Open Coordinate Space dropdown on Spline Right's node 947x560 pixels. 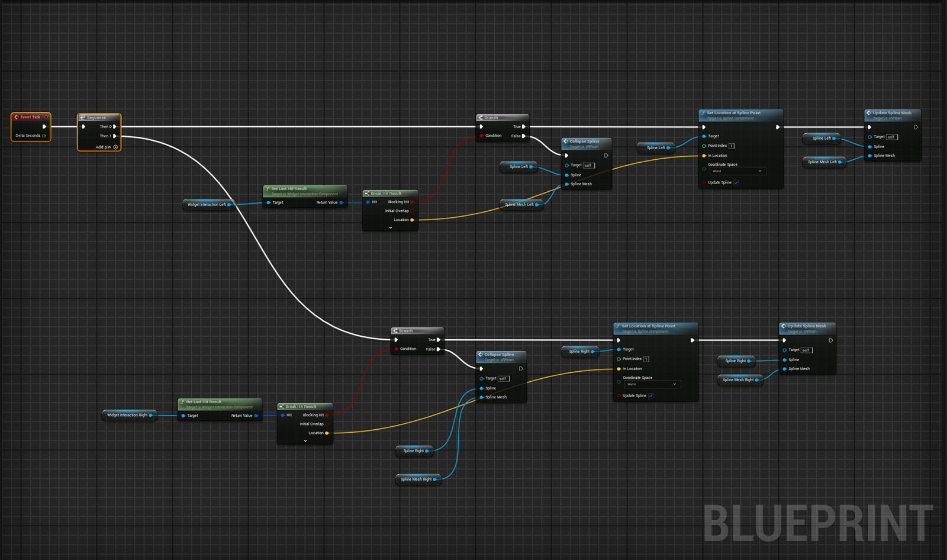pyautogui.click(x=652, y=384)
